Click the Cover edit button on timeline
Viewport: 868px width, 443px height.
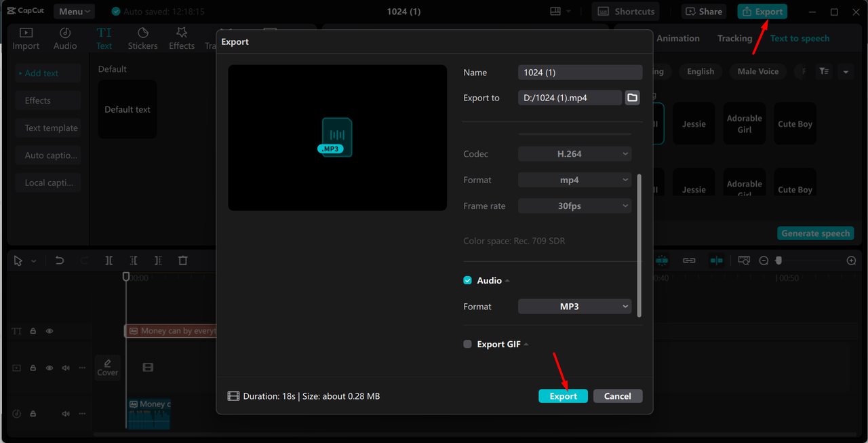click(107, 368)
